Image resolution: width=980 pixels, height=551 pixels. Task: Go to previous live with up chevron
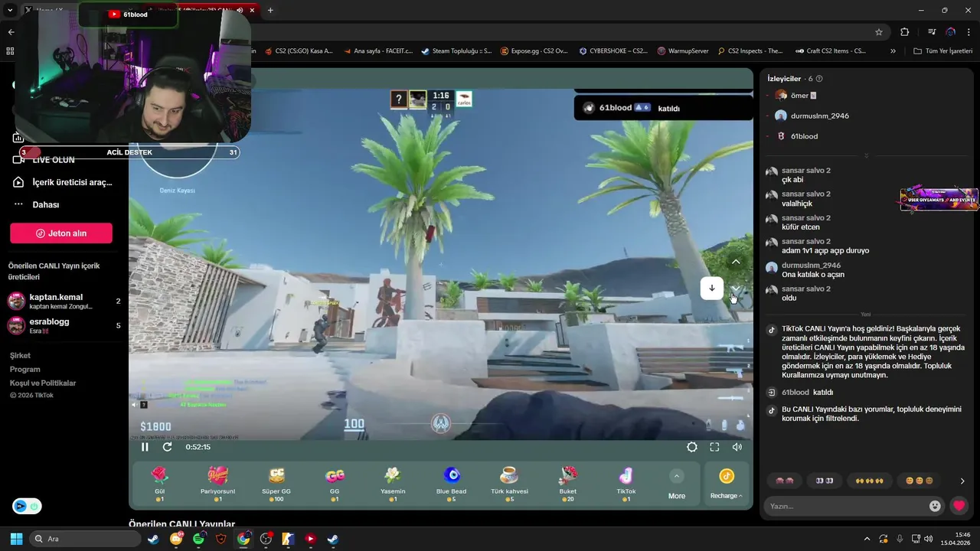(x=736, y=262)
